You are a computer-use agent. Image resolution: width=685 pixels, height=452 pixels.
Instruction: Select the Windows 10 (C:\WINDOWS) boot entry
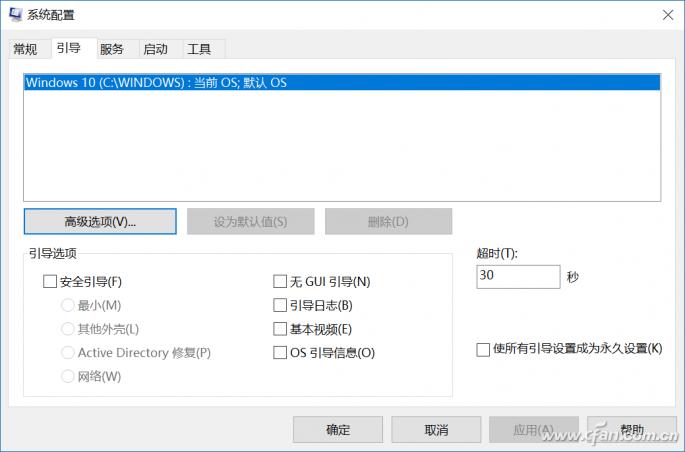[342, 83]
